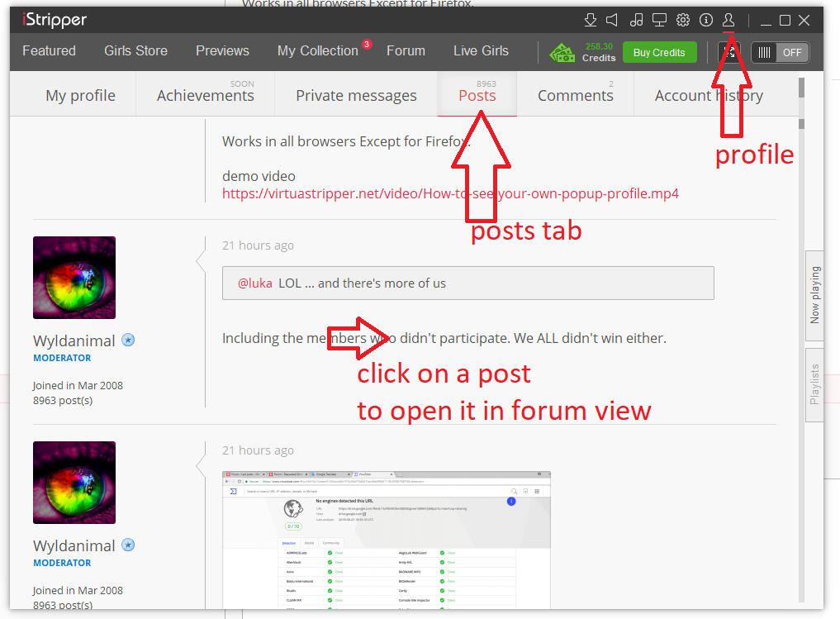Click the downloads arrow icon
Viewport: 840px width, 619px height.
click(590, 20)
